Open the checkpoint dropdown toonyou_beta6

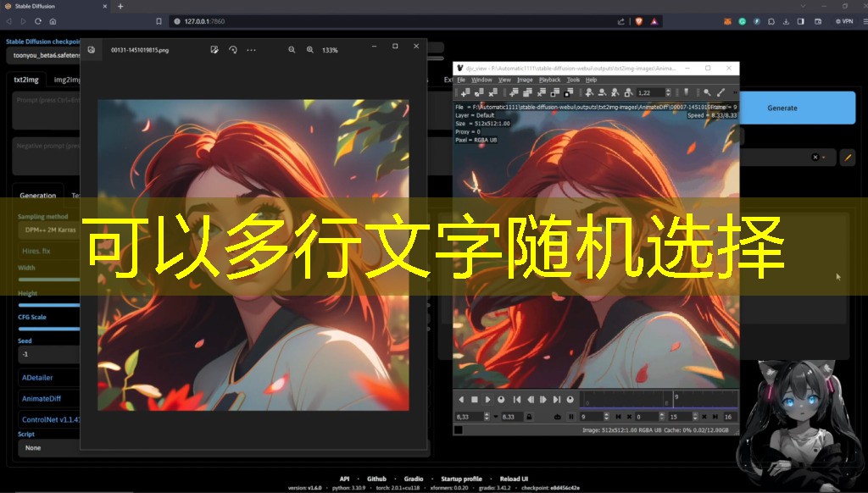43,55
